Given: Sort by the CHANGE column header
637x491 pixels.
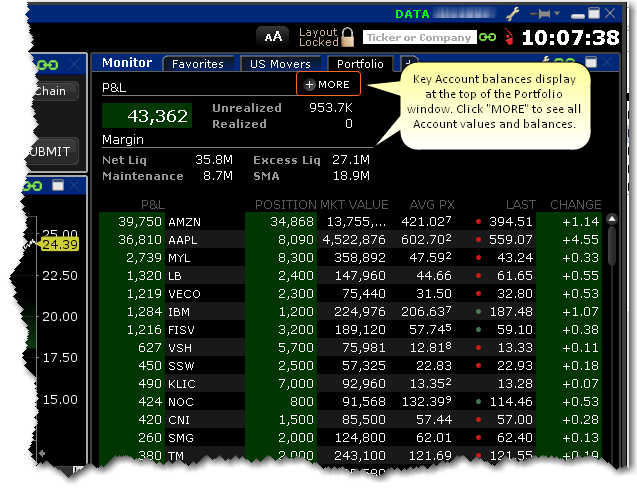Looking at the screenshot, I should click(x=575, y=204).
